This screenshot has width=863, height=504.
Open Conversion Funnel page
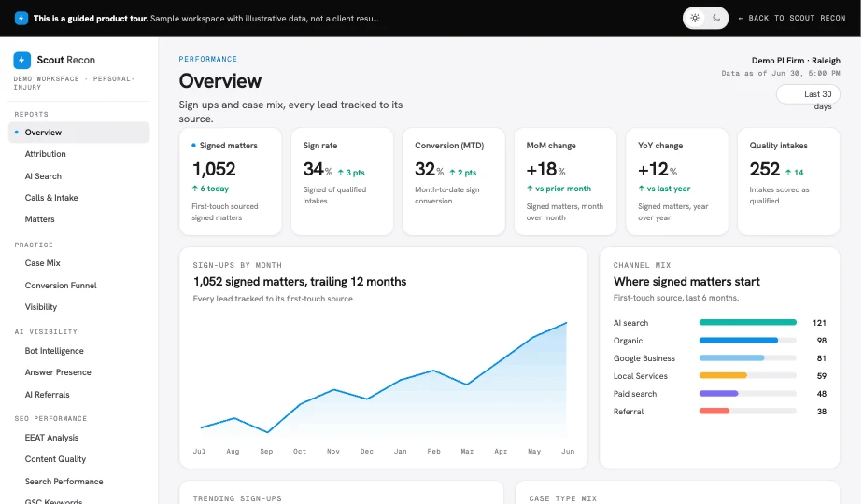tap(61, 285)
